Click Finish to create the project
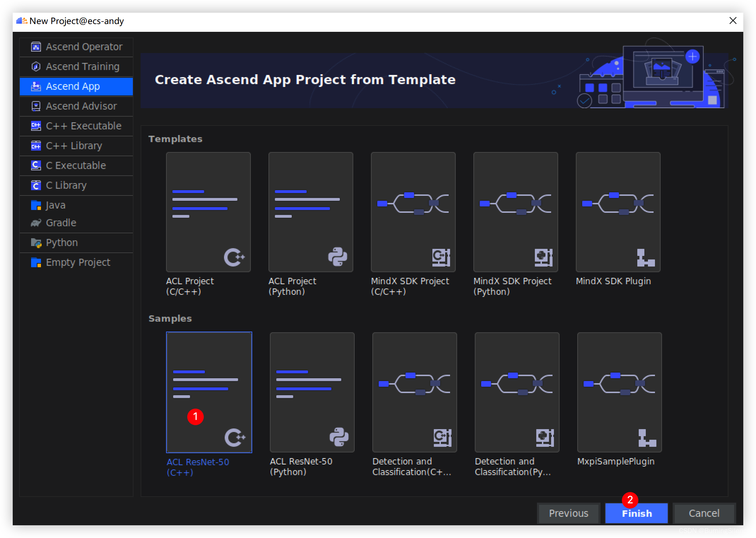The image size is (756, 538). click(x=637, y=513)
